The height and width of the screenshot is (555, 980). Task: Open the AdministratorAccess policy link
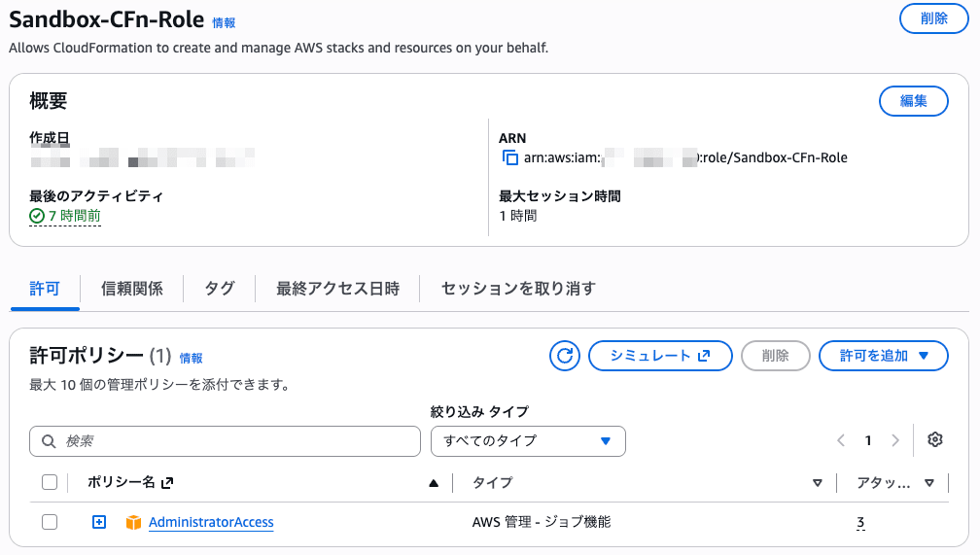tap(211, 523)
